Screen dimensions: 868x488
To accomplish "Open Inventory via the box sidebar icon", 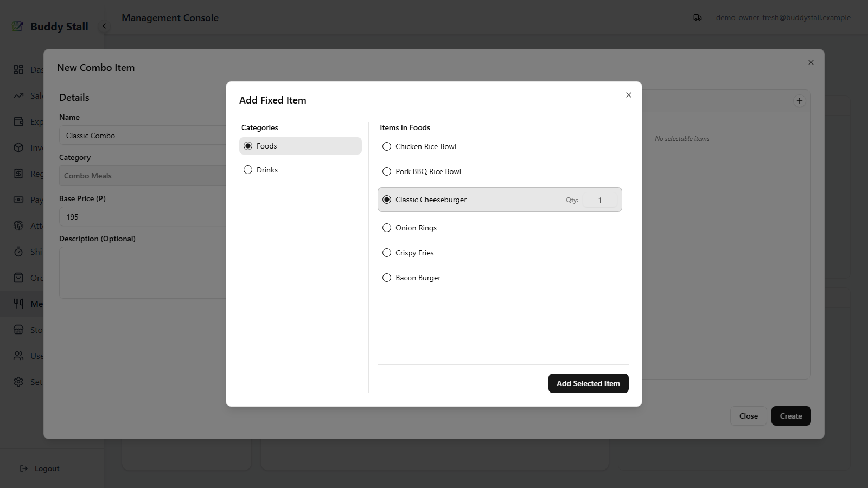I will coord(18,147).
